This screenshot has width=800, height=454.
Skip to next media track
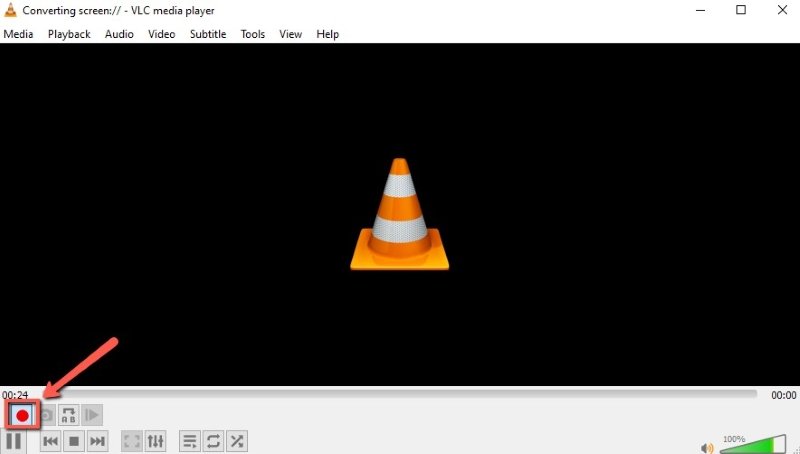click(97, 441)
